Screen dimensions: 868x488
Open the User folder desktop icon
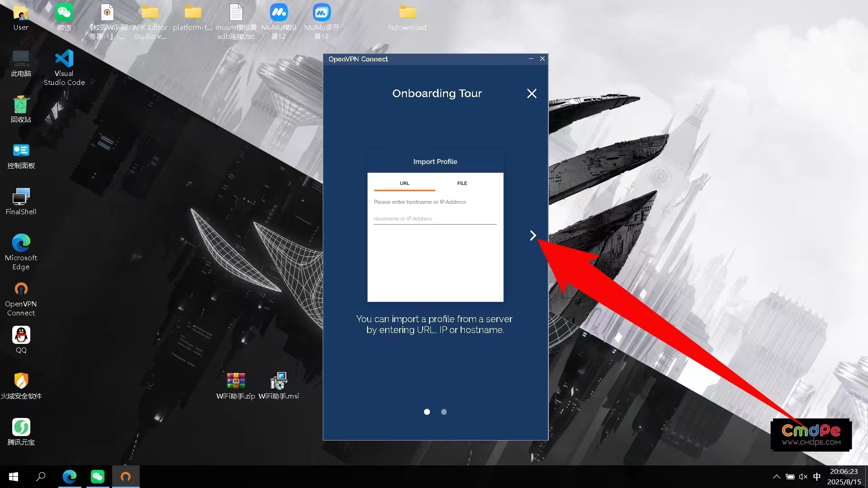pos(21,18)
